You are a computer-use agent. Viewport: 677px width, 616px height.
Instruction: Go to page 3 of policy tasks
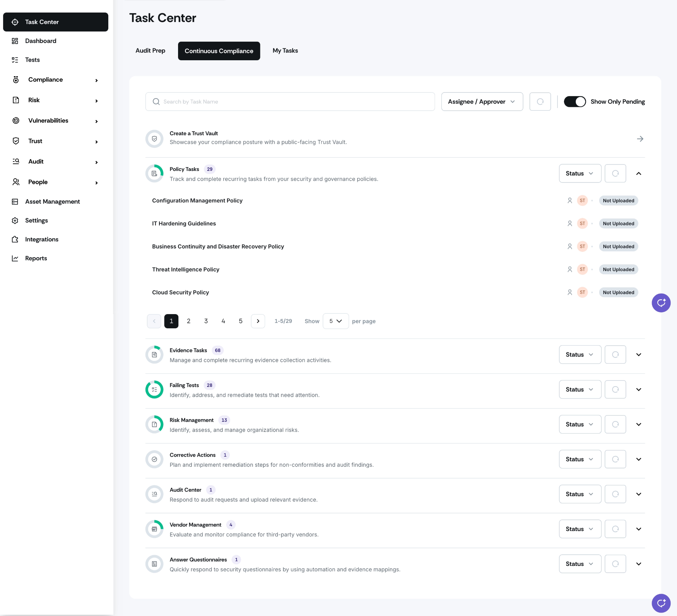coord(206,321)
